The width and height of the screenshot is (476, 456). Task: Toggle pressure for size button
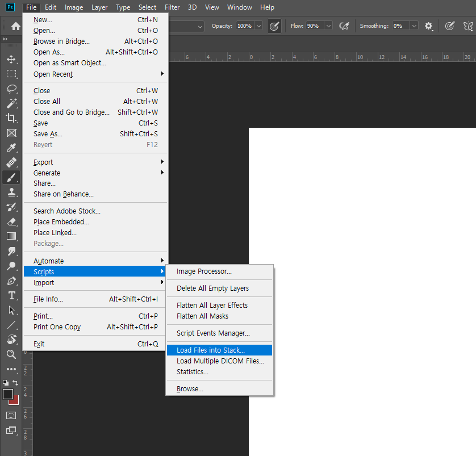(450, 26)
